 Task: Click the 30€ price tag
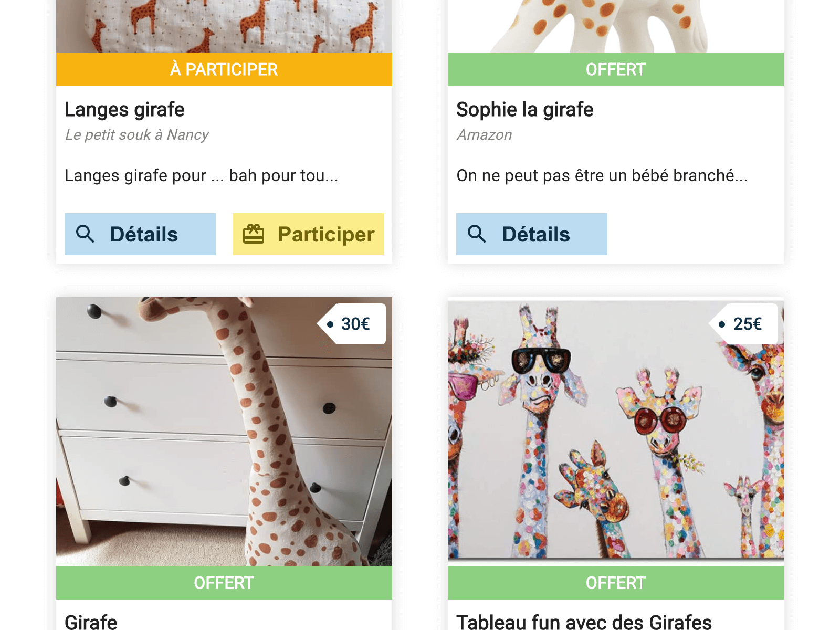(x=351, y=324)
